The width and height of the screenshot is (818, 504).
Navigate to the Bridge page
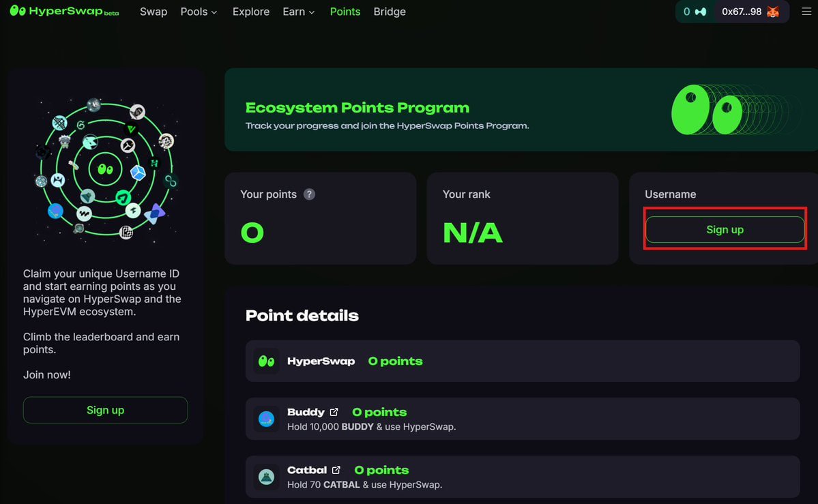tap(390, 12)
